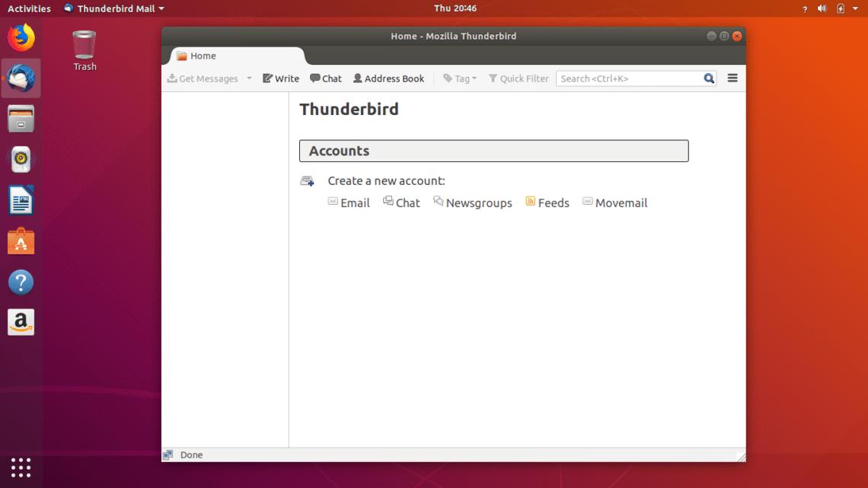Create a new Feeds account

coord(547,203)
